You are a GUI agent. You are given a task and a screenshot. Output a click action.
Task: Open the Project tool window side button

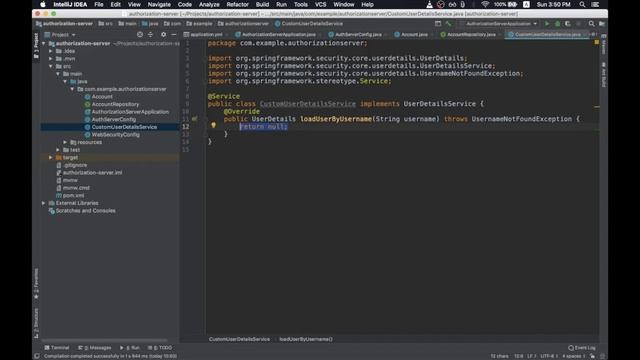click(36, 45)
